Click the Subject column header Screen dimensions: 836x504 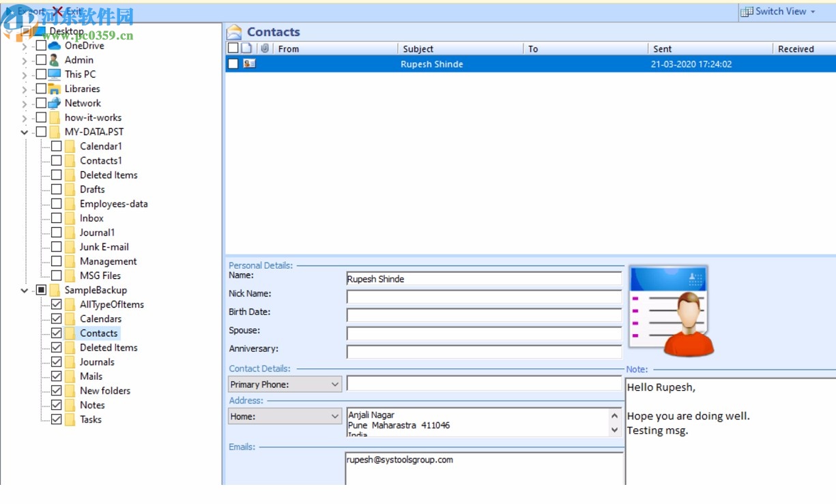tap(418, 48)
